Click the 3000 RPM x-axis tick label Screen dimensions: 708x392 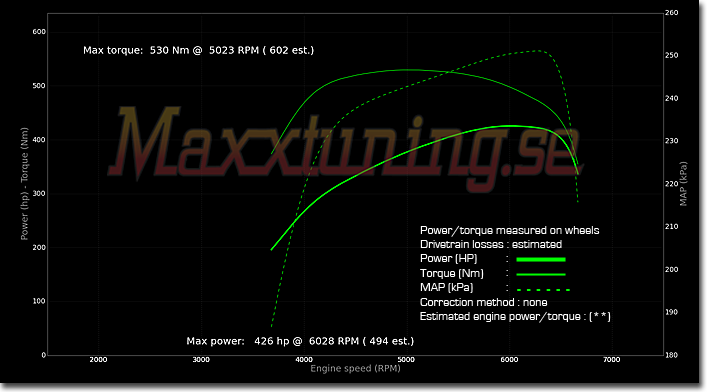(201, 360)
